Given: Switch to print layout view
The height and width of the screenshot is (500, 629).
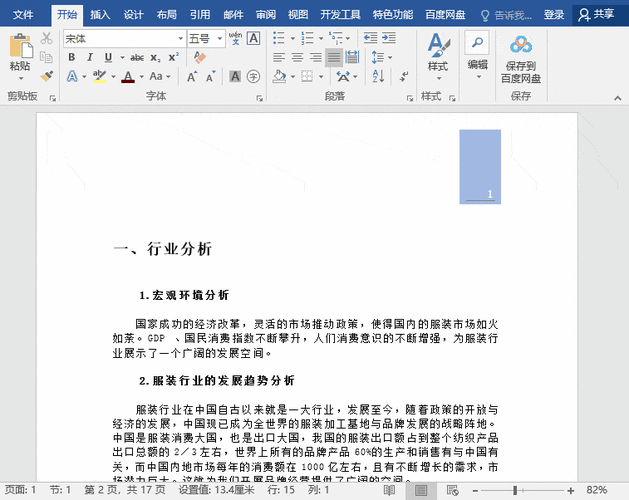Looking at the screenshot, I should [421, 490].
